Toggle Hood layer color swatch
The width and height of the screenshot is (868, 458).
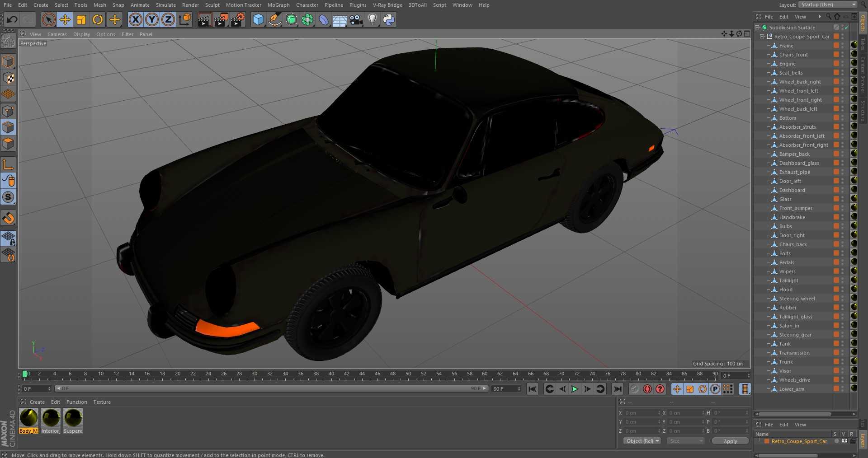click(x=836, y=290)
